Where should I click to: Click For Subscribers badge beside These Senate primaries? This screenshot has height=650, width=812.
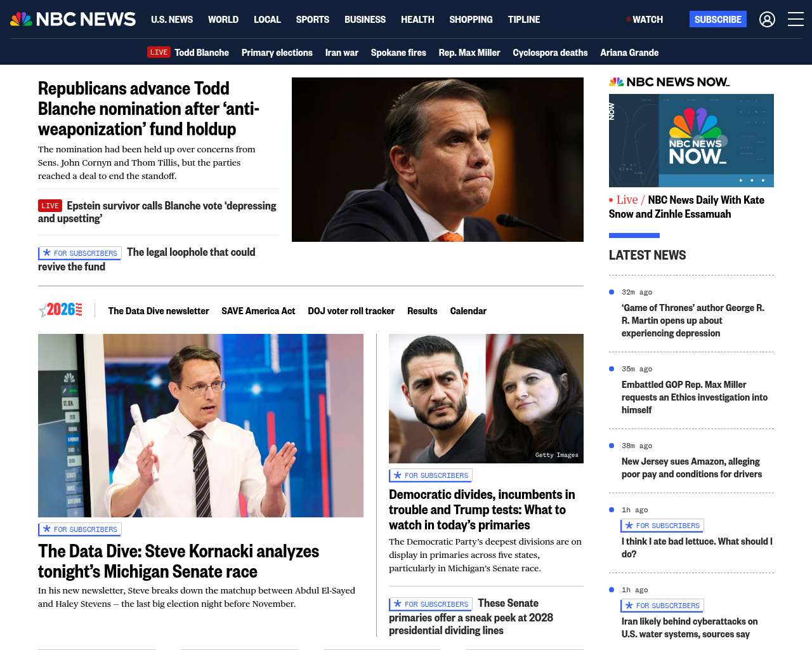click(431, 604)
